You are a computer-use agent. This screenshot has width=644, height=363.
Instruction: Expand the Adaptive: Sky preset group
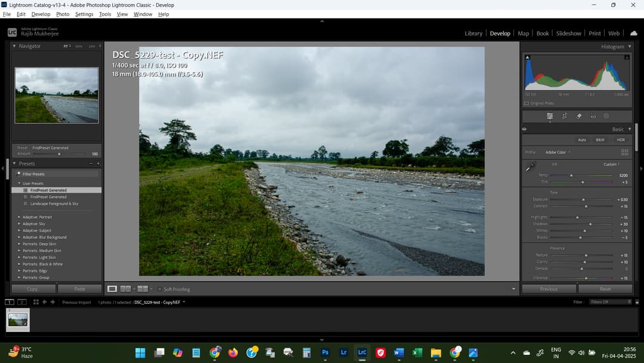click(19, 224)
